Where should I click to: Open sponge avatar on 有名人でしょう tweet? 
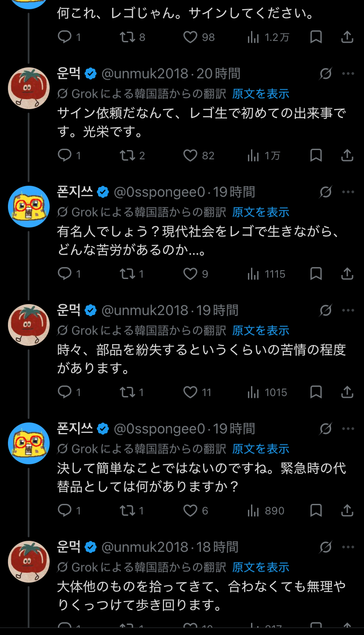pyautogui.click(x=29, y=206)
